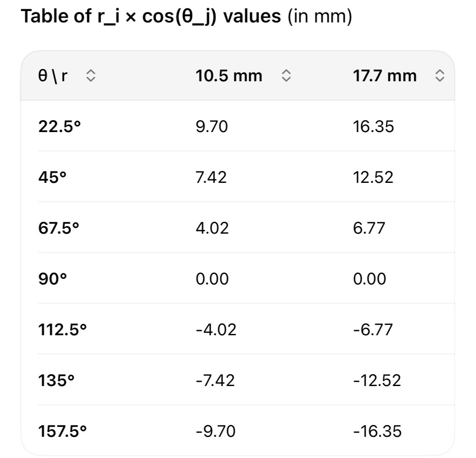Click the 22.5° row label
The image size is (476, 458).
(x=60, y=126)
